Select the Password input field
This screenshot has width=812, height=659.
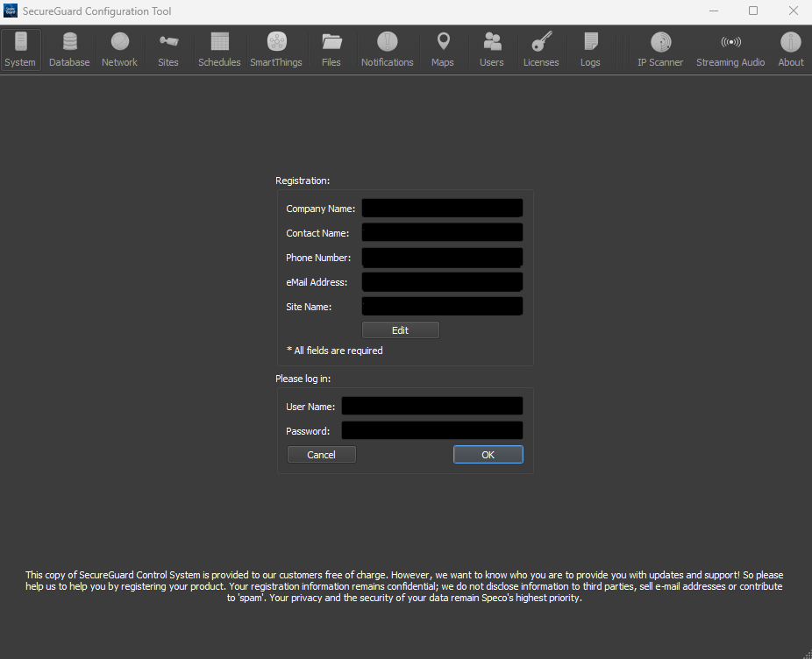431,430
